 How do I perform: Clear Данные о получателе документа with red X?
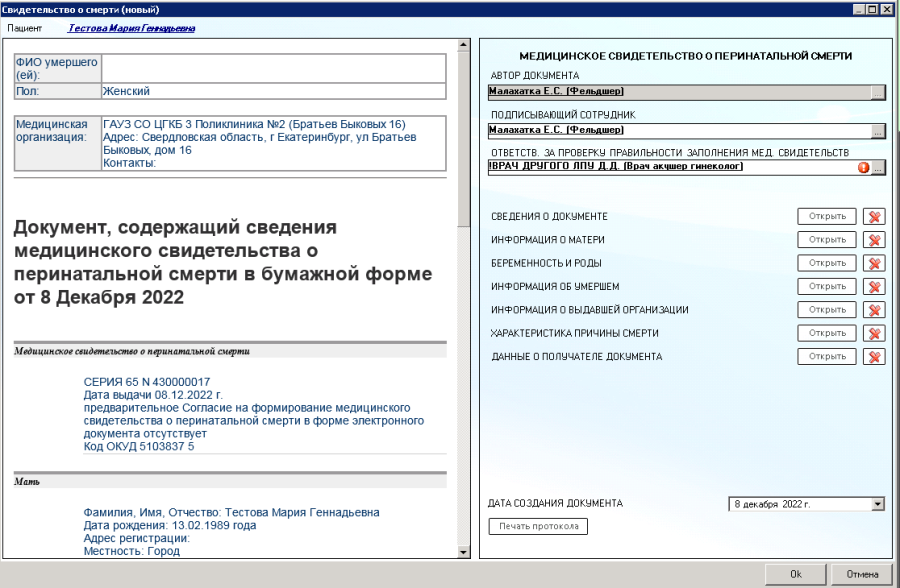[874, 357]
